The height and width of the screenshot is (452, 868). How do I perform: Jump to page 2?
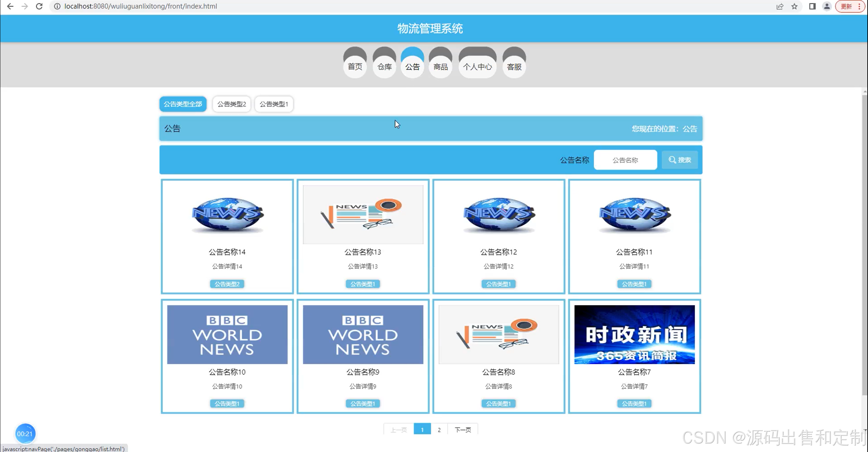pyautogui.click(x=439, y=430)
